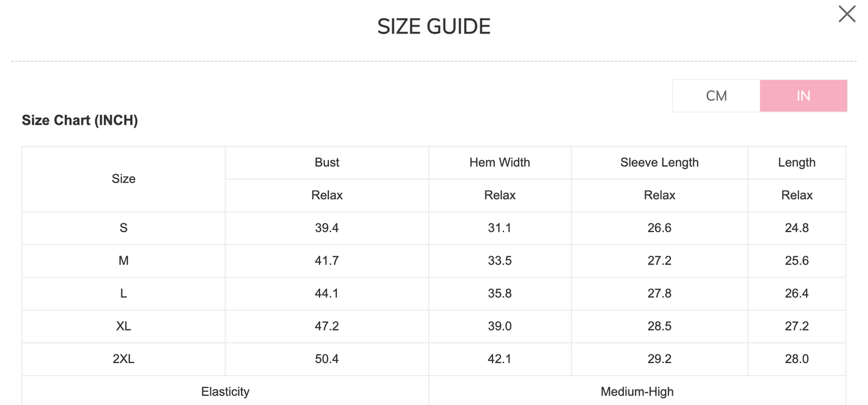Click the 2XL size row label
Screen dimensions: 868x405
tap(124, 359)
